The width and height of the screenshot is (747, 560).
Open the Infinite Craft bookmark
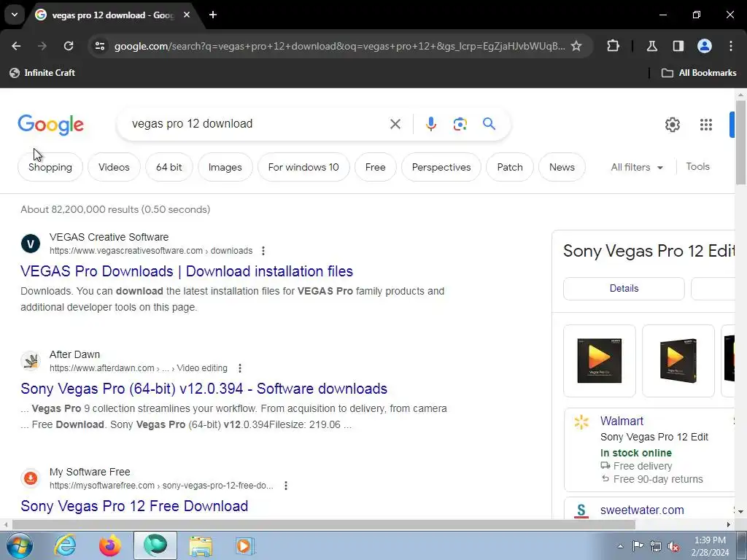pos(42,73)
